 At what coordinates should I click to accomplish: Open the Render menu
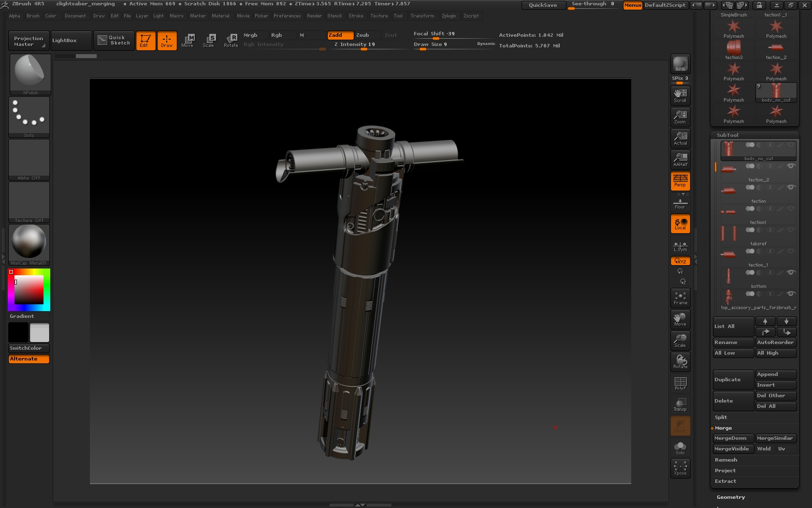314,16
